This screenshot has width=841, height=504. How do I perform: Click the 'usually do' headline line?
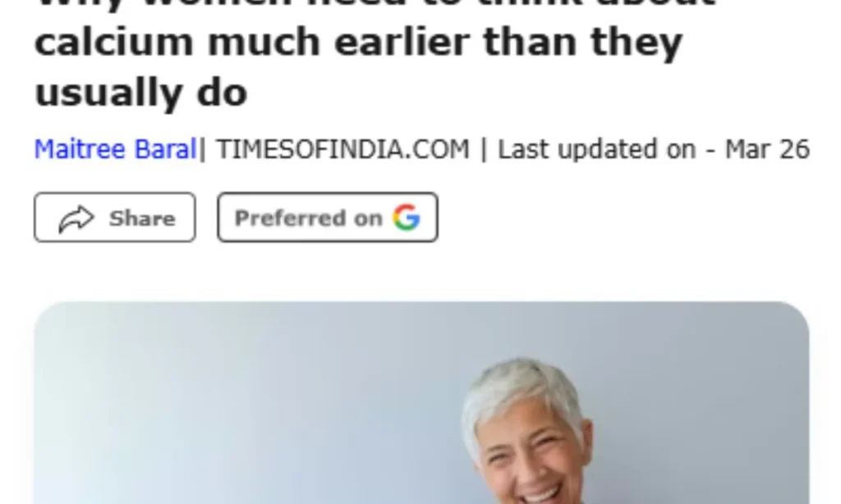(140, 93)
